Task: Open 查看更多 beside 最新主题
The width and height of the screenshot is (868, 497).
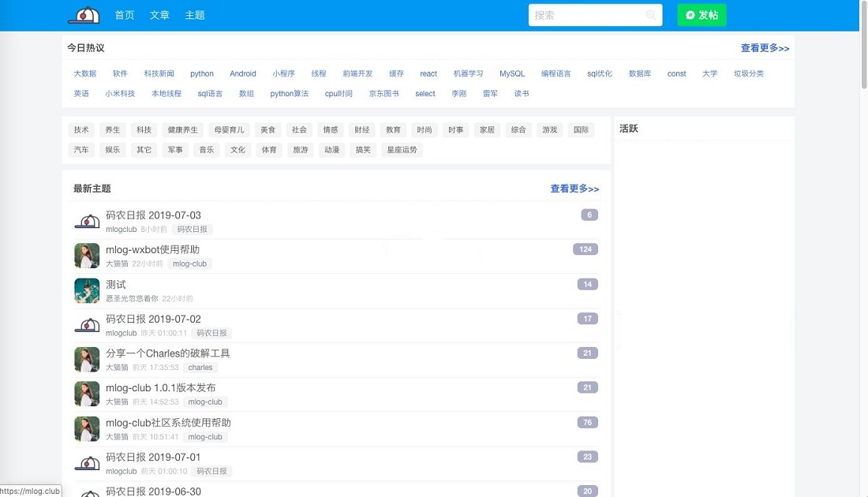Action: click(575, 189)
